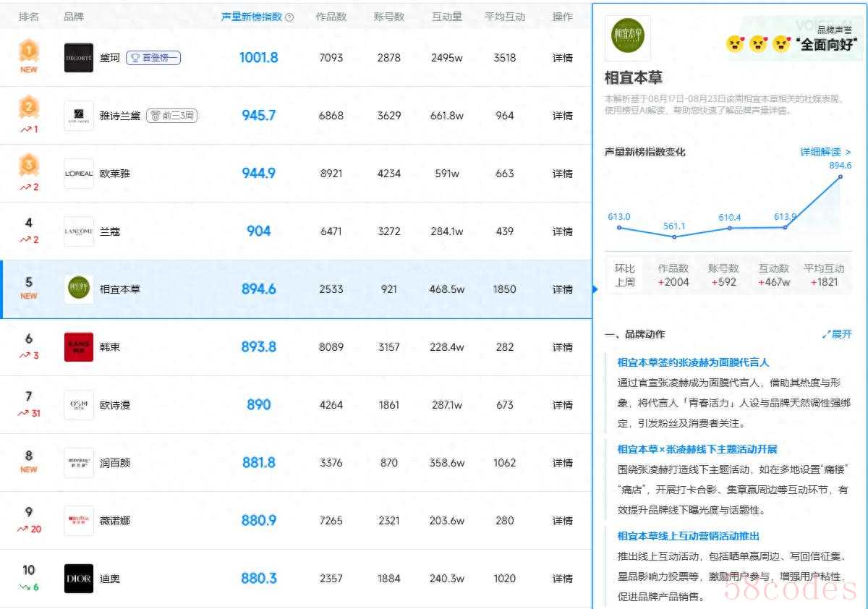This screenshot has height=609, width=868.
Task: Select the brand name 欧莱雅
Action: [115, 174]
